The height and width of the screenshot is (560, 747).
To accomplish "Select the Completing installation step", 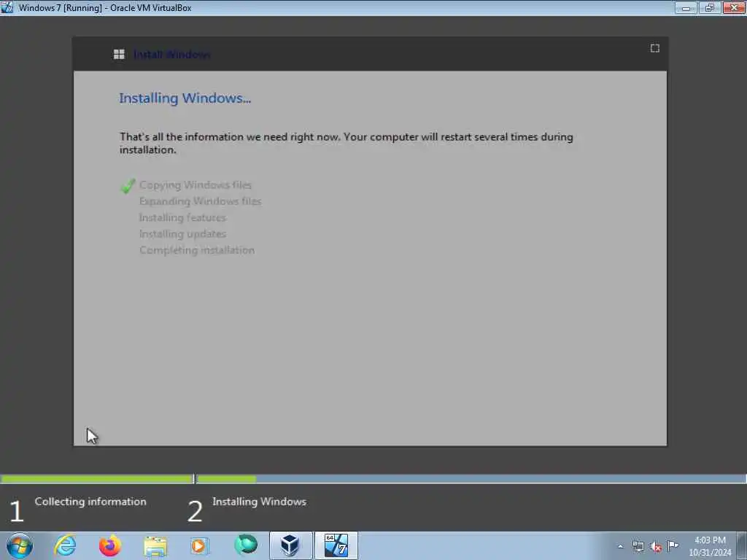I will click(x=197, y=250).
